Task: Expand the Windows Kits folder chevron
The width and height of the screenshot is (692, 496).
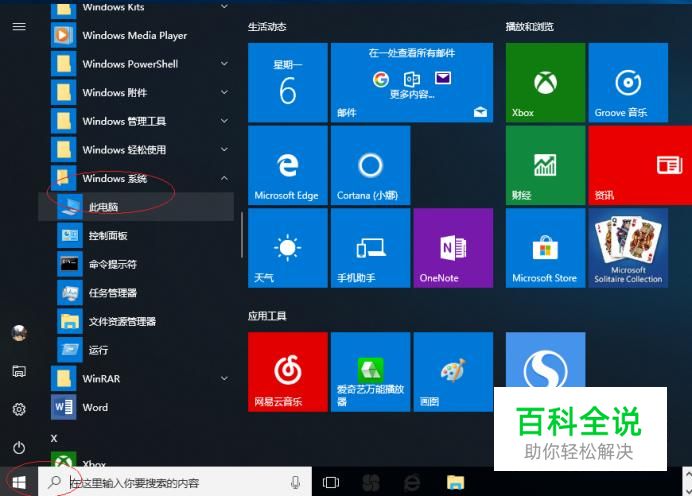Action: (x=224, y=7)
